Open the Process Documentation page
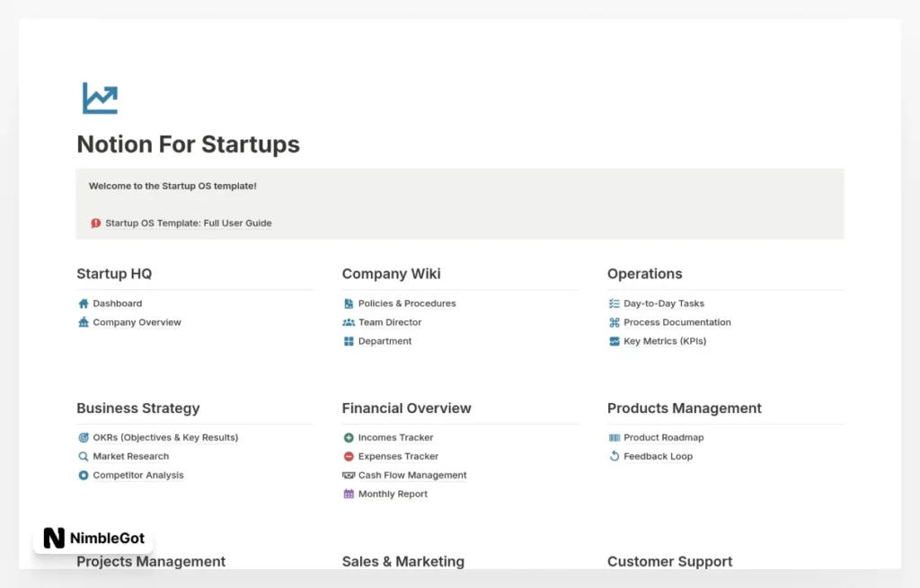The image size is (920, 588). tap(677, 322)
